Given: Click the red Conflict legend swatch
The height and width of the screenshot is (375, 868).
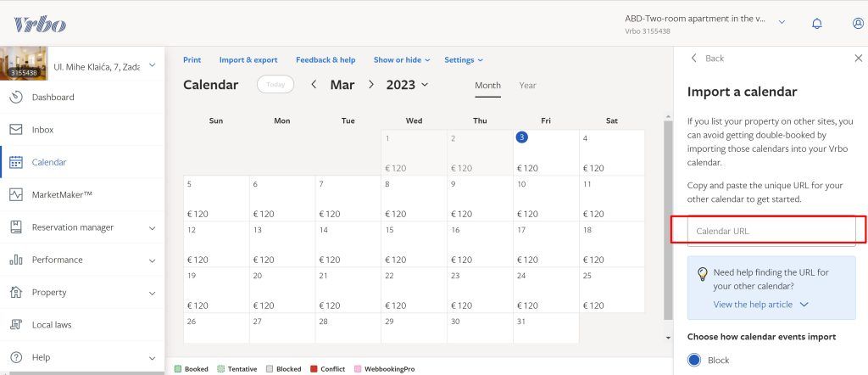Looking at the screenshot, I should point(314,369).
